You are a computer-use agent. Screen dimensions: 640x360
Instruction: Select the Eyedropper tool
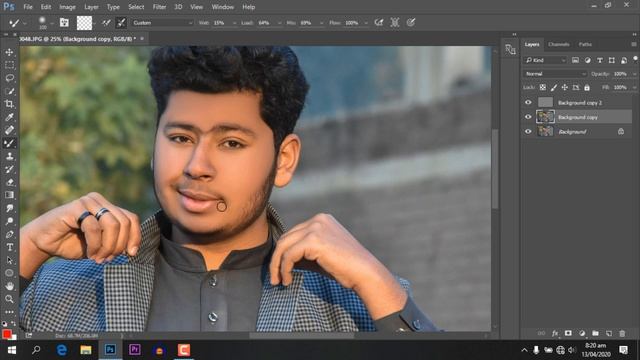pos(9,117)
